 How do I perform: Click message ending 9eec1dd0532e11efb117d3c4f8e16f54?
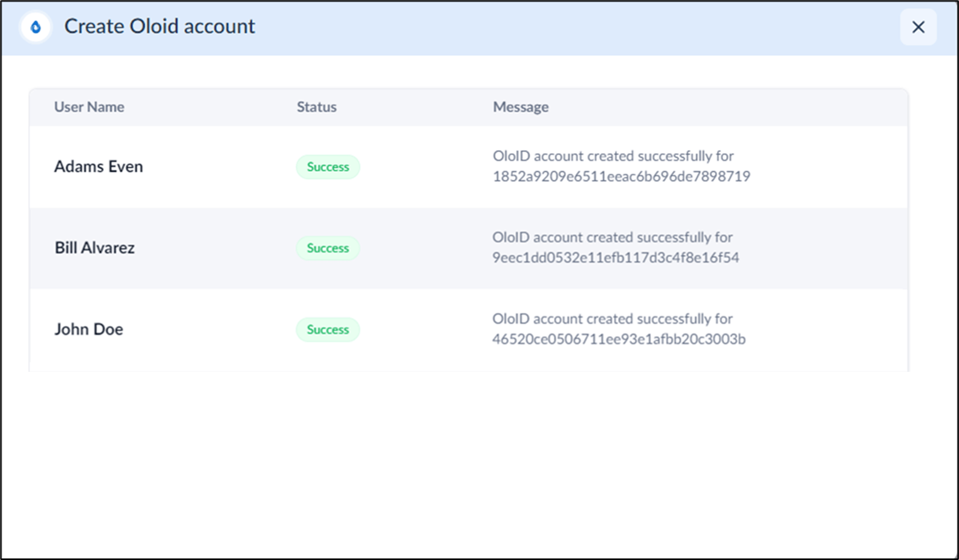click(616, 248)
